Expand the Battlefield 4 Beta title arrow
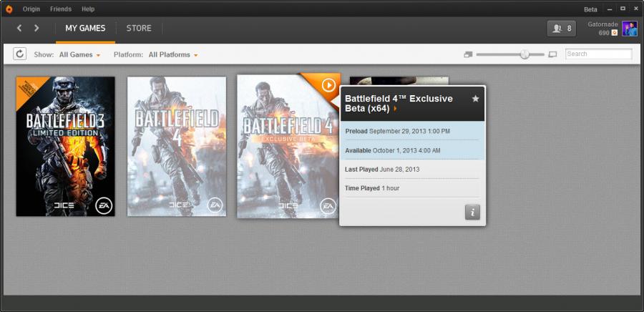This screenshot has height=312, width=644. (395, 109)
